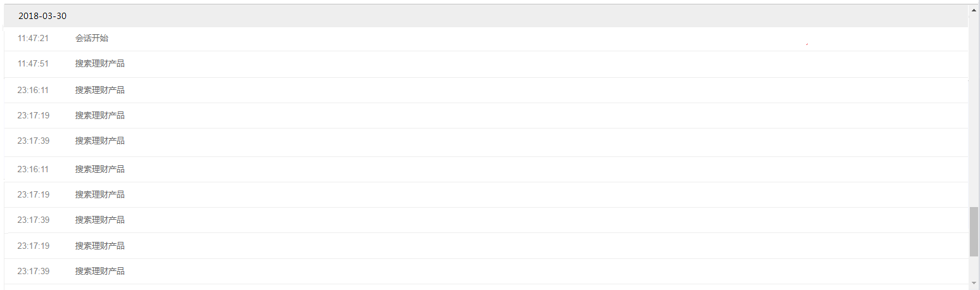
Task: Click the scrollbar track above the thumb
Action: pyautogui.click(x=974, y=108)
